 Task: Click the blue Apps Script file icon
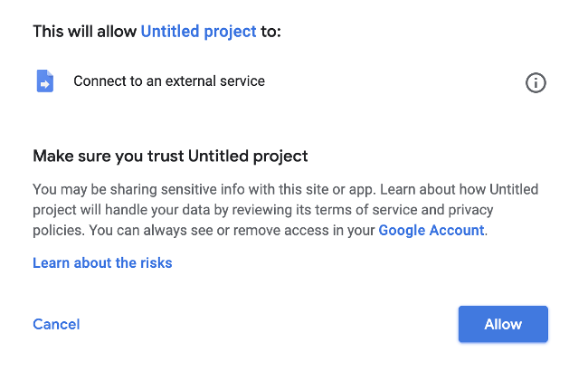click(x=44, y=81)
